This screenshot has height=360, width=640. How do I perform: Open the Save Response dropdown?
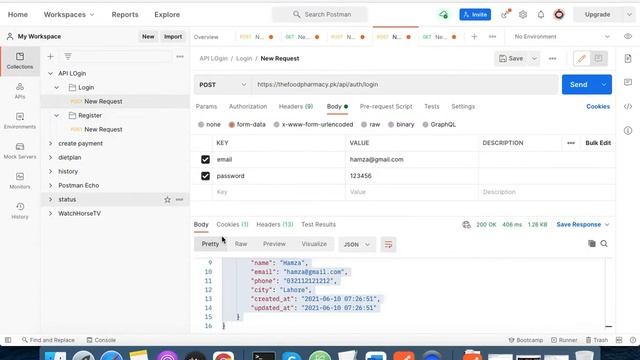(583, 224)
